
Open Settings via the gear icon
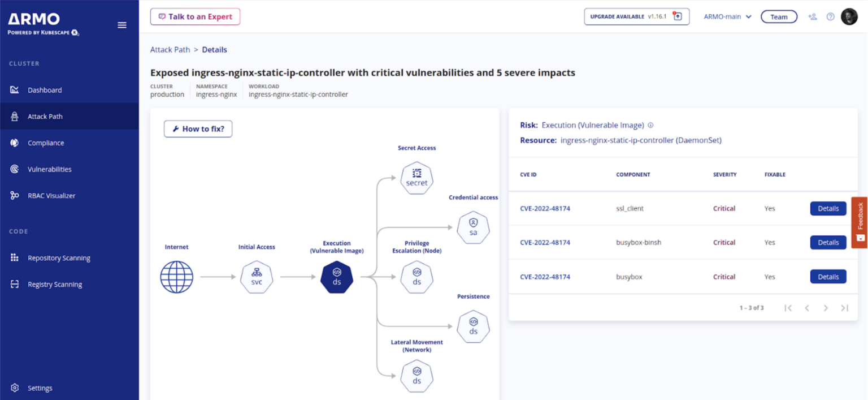(x=14, y=388)
